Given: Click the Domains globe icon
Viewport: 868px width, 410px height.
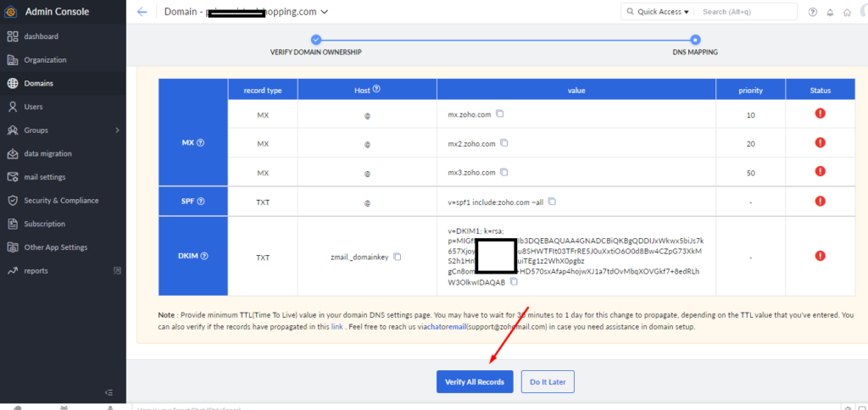Looking at the screenshot, I should [13, 84].
